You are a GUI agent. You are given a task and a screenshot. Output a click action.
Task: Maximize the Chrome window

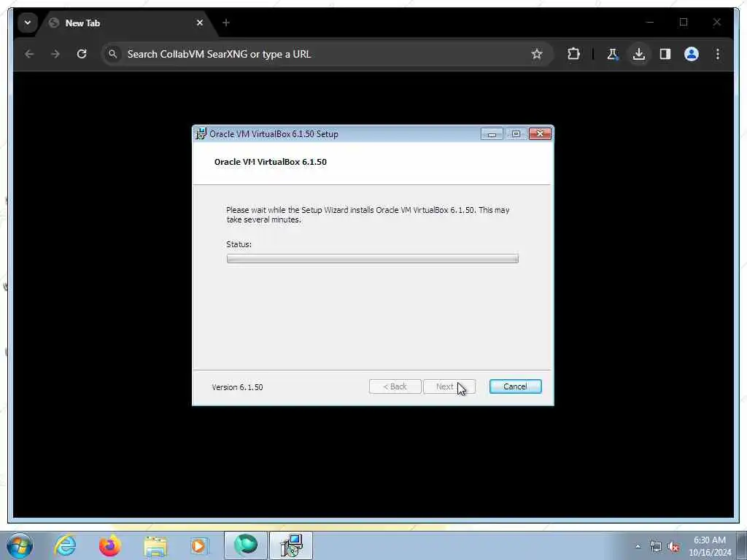(684, 22)
